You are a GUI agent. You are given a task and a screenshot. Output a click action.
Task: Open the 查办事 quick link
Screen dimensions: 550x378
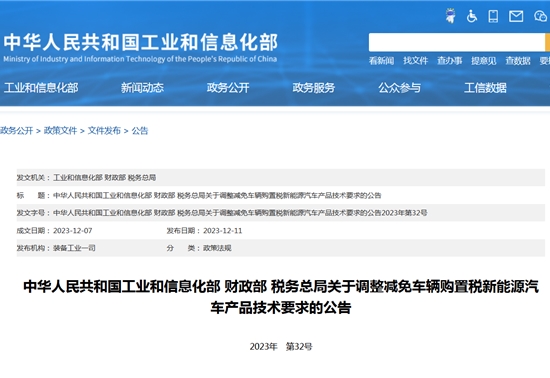coord(449,61)
